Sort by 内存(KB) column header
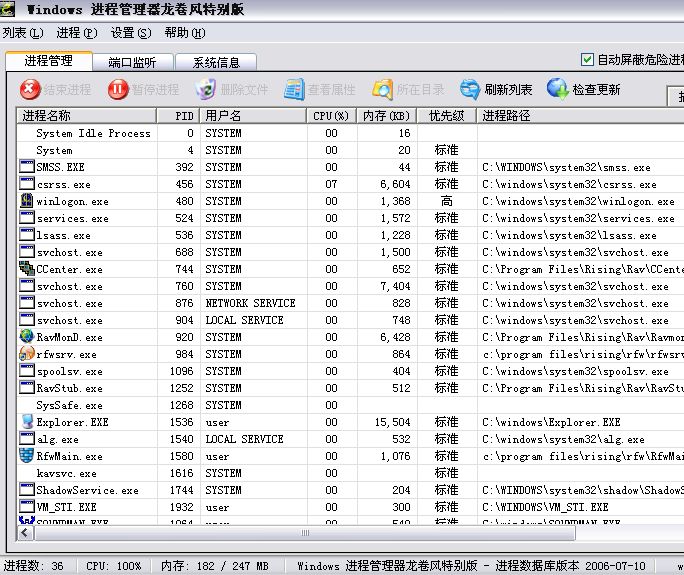The image size is (684, 575). click(x=386, y=116)
